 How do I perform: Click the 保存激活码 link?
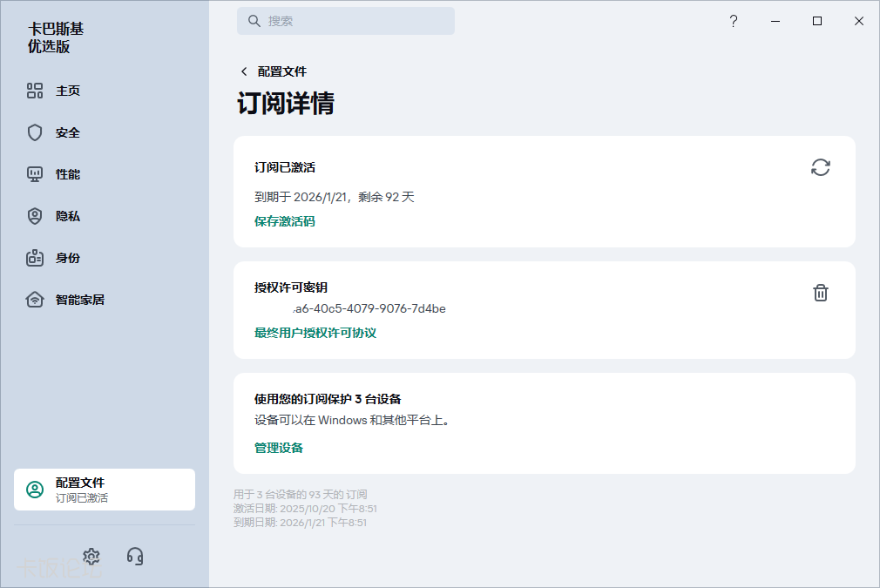(285, 221)
